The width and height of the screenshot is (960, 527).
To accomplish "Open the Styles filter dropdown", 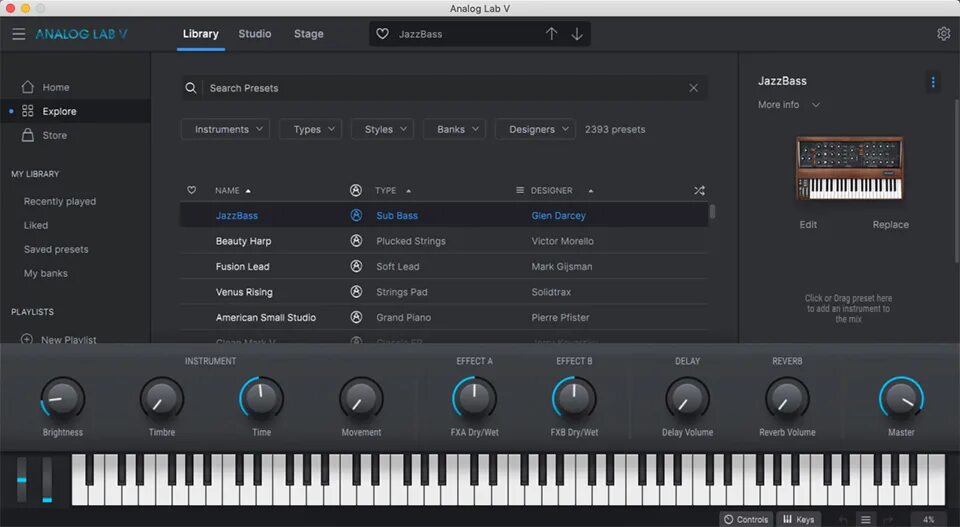I will [x=383, y=129].
